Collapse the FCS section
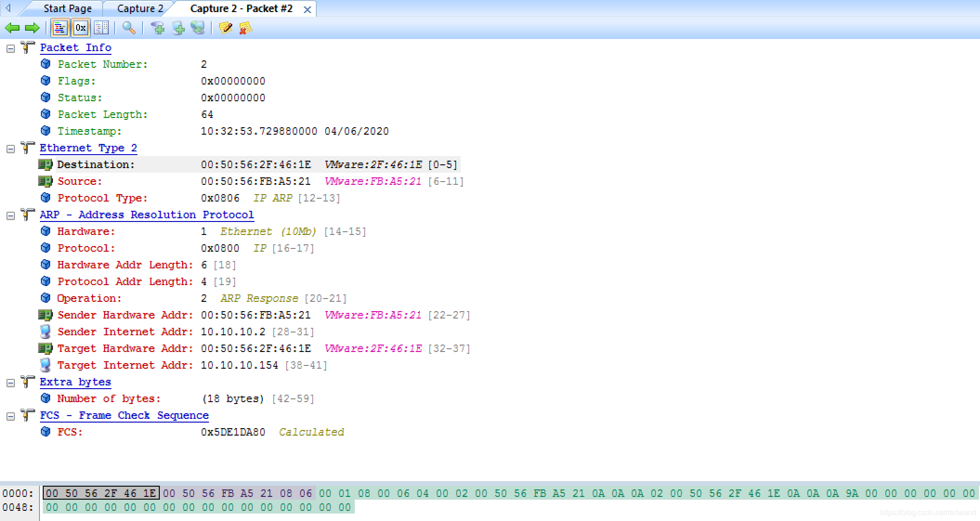980x521 pixels. (x=10, y=416)
